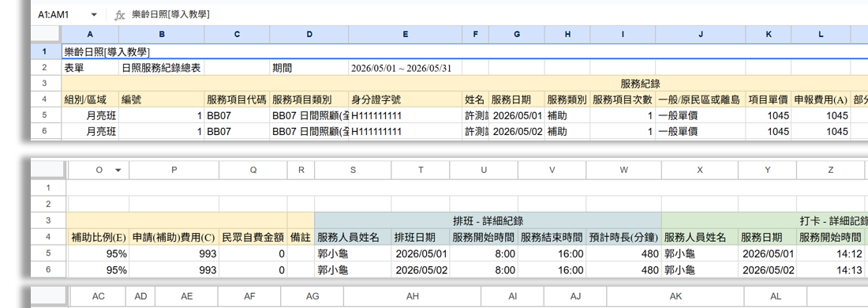Select column Z header
Viewport: 868px width, 308px height.
coord(830,170)
